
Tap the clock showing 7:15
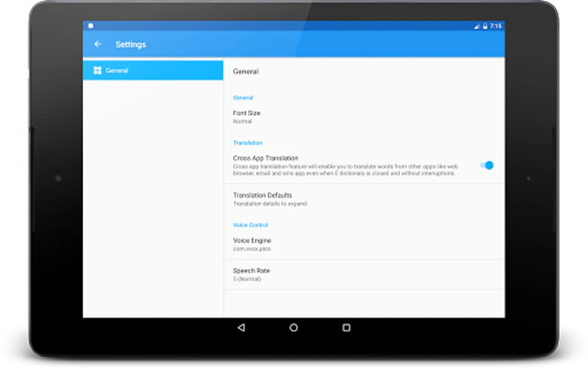coord(496,26)
